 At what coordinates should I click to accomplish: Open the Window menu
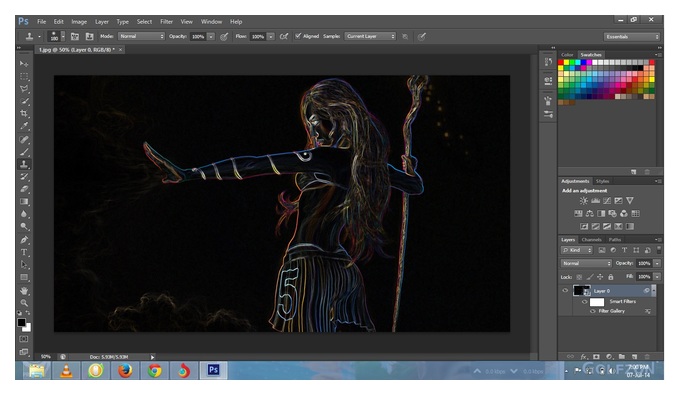coord(211,21)
